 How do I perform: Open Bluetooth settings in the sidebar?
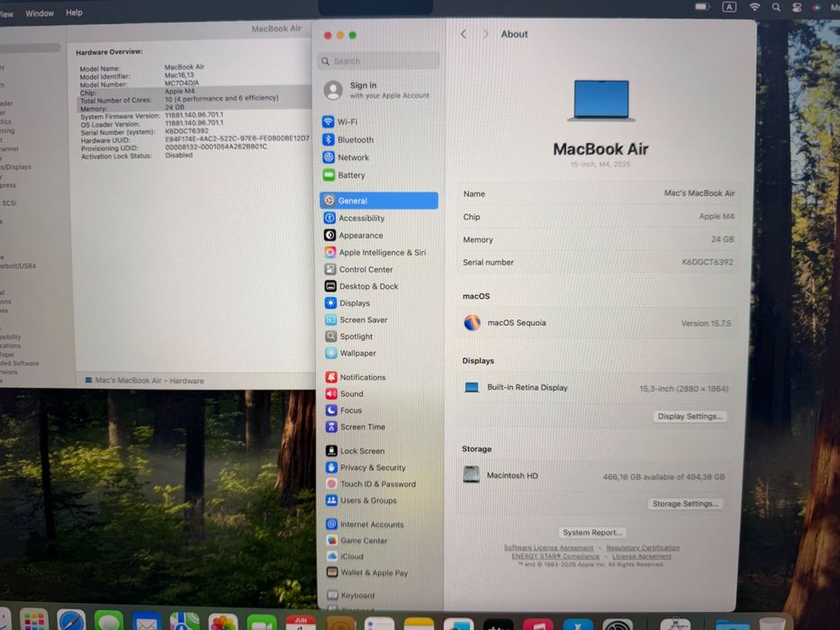coord(348,139)
